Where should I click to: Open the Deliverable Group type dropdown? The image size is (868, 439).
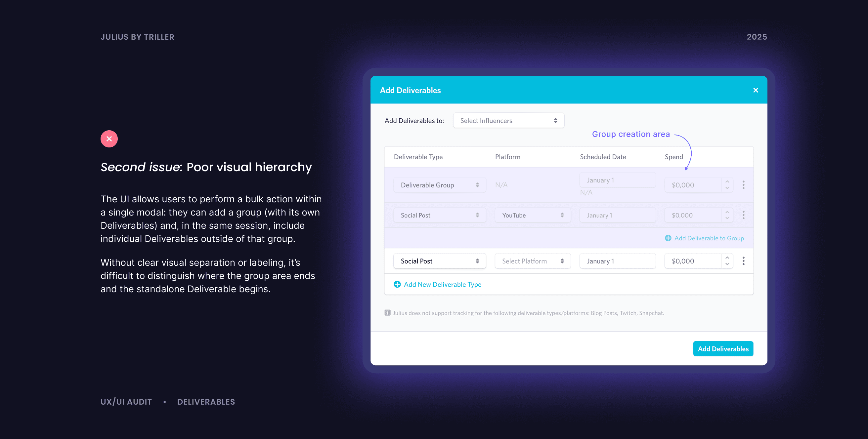(439, 185)
